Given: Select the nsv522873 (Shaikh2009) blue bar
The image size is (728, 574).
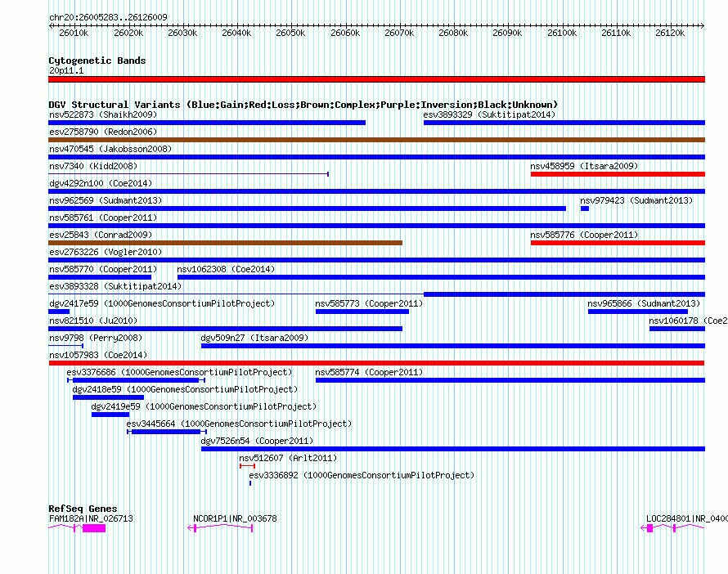Looking at the screenshot, I should (207, 123).
